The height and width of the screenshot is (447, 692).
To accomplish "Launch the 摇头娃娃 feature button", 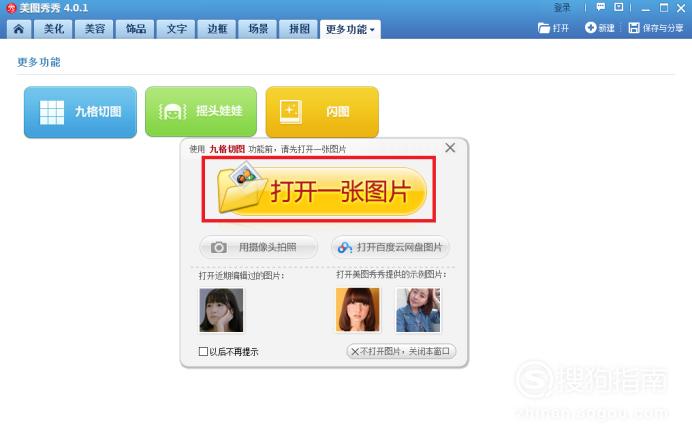I will [201, 112].
